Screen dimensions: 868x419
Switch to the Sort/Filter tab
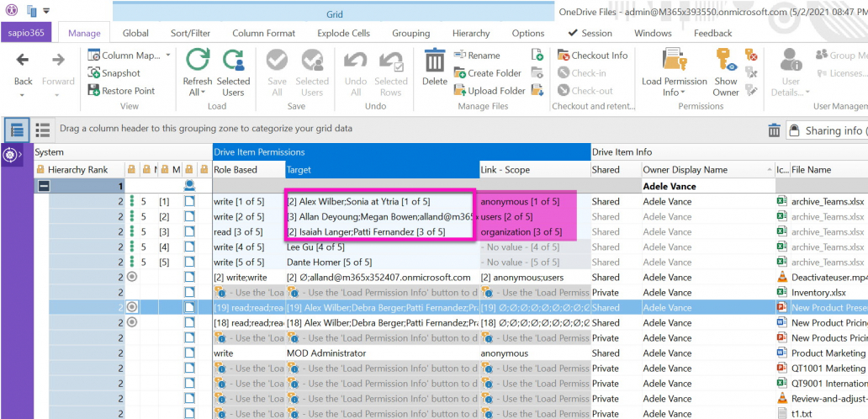click(x=190, y=33)
